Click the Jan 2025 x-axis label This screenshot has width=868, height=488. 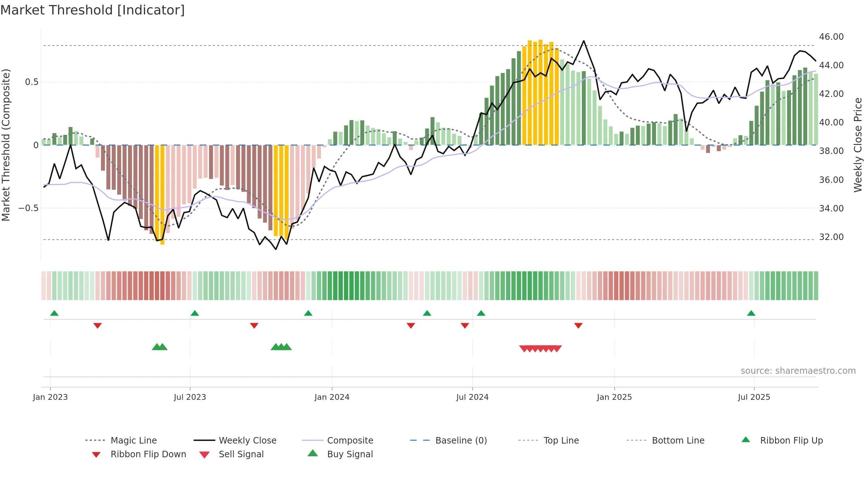coord(614,397)
